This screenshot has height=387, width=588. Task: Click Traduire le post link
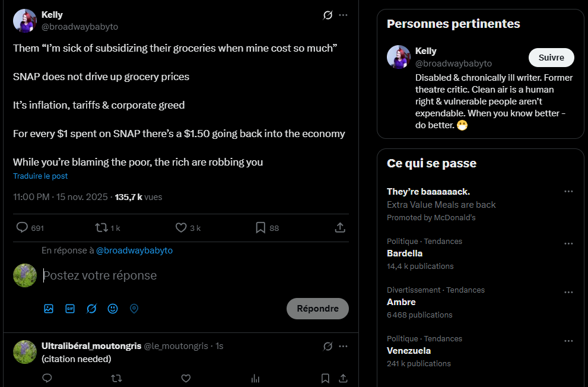40,176
